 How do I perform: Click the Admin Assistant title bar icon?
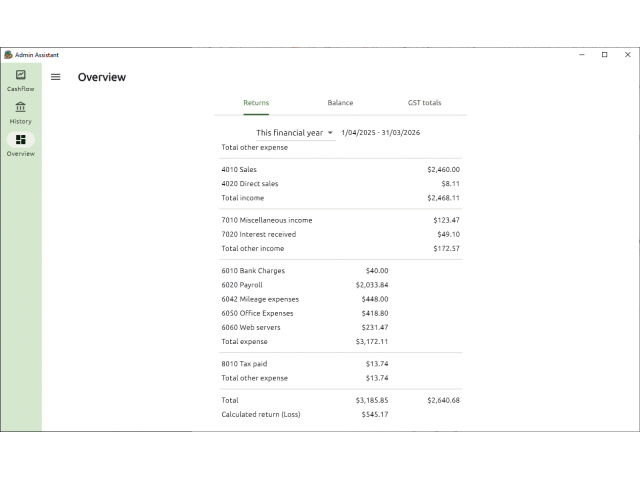[8, 55]
